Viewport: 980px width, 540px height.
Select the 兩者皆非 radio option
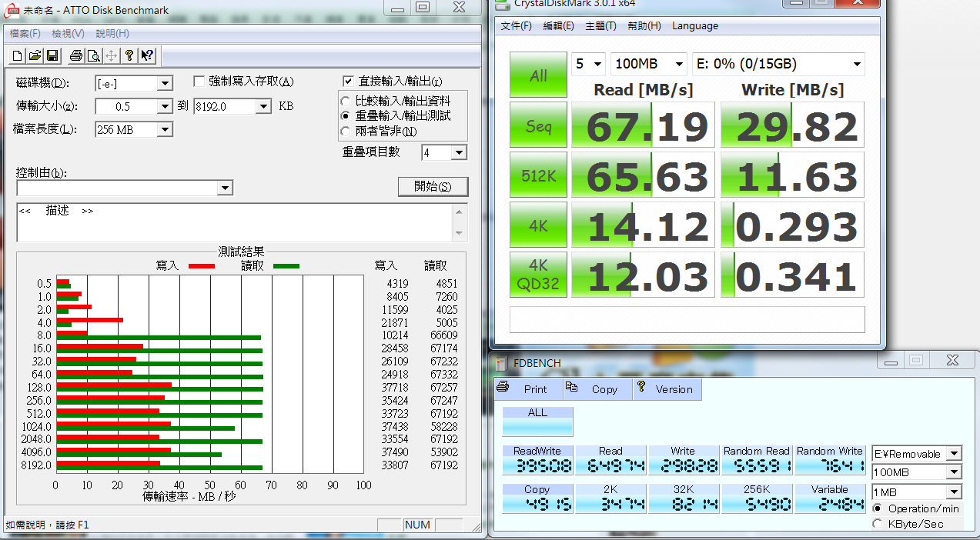pos(346,131)
